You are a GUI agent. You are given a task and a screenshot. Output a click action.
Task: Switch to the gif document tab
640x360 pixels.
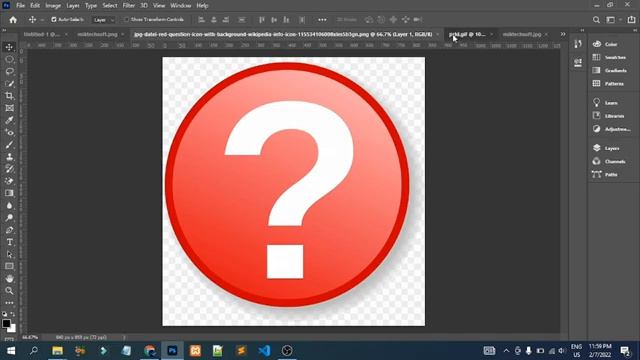[x=467, y=34]
